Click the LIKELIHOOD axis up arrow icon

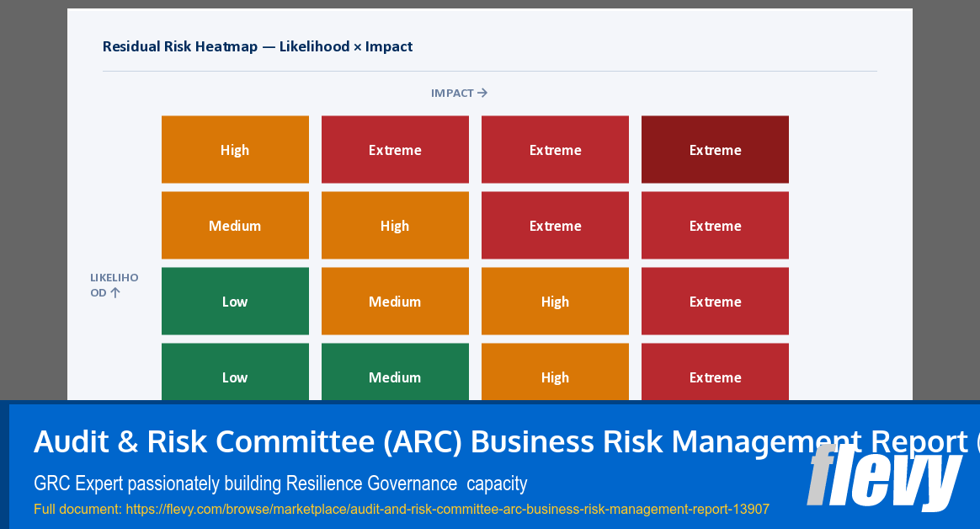[115, 292]
